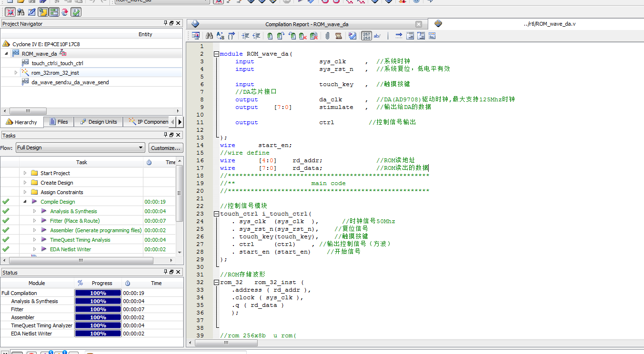This screenshot has height=354, width=644.
Task: Click the Replace (A to B) editor icon
Action: [x=220, y=36]
